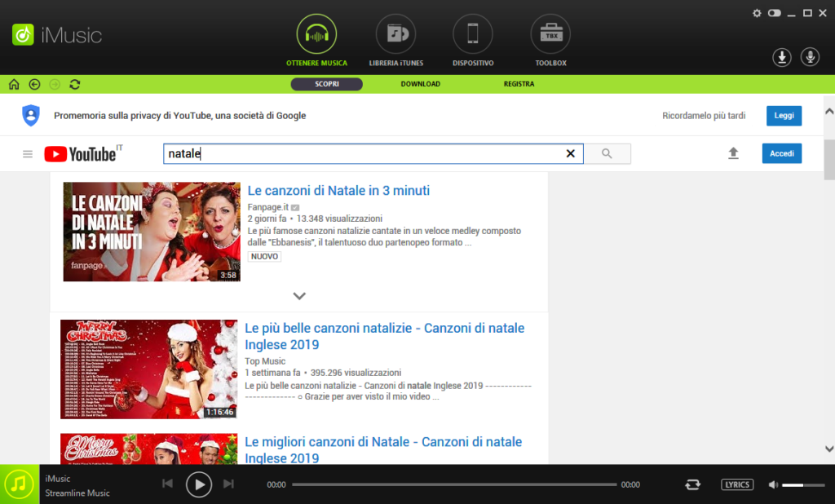Click the Leggi button

[x=784, y=116]
